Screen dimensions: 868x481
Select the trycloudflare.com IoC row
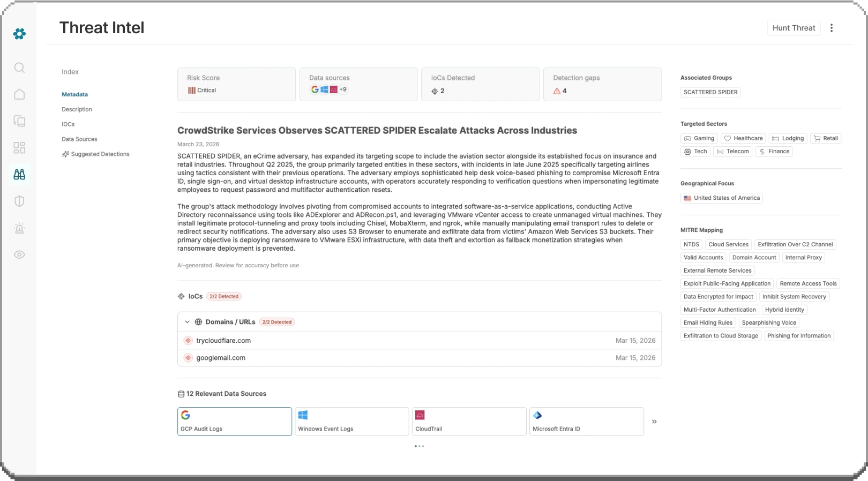click(420, 341)
